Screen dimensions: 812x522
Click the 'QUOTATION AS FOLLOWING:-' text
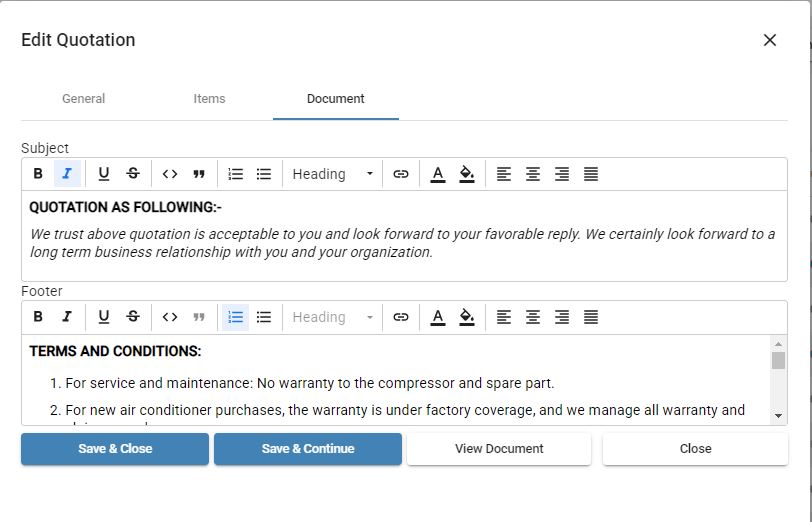(x=125, y=207)
